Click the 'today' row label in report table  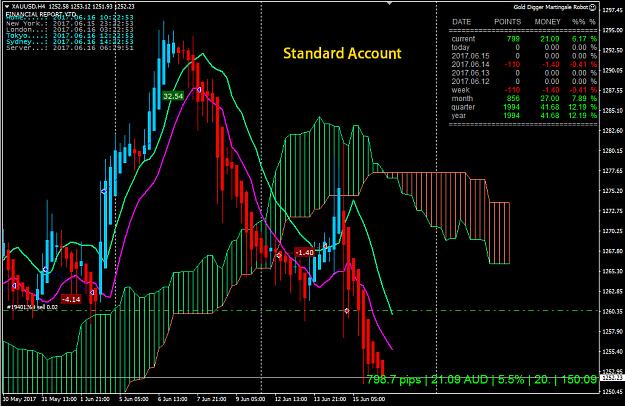(460, 47)
